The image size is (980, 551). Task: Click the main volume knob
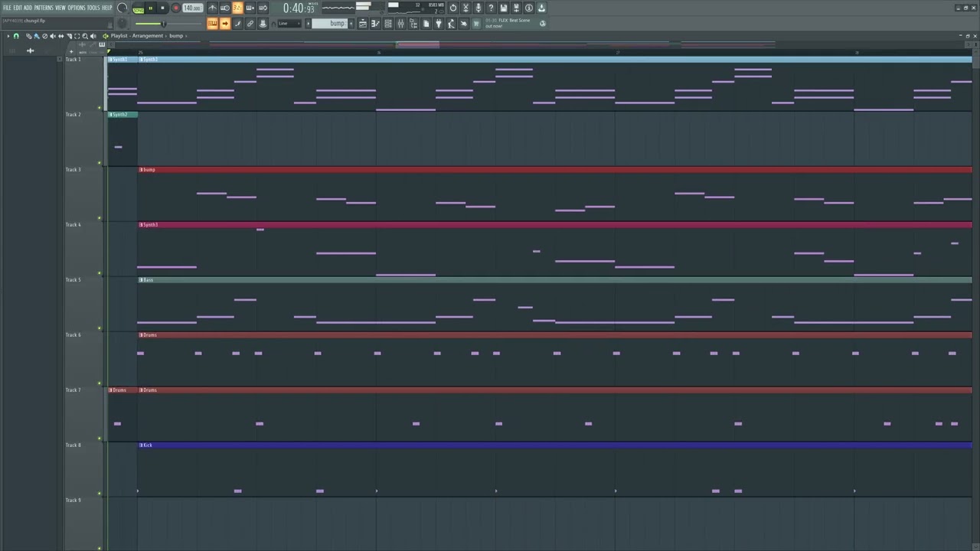click(122, 8)
